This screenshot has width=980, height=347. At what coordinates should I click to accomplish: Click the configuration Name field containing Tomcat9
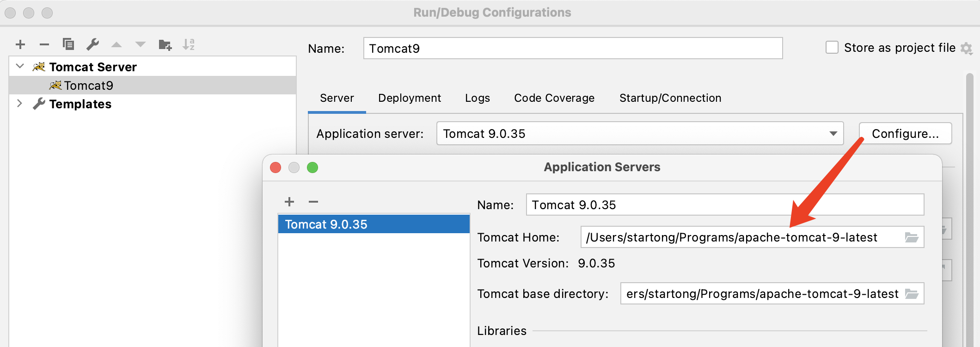click(573, 48)
